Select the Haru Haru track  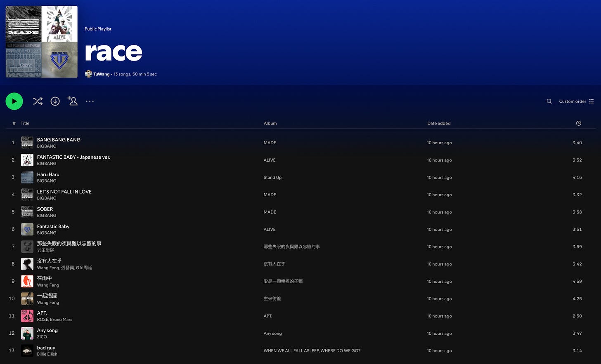(48, 174)
